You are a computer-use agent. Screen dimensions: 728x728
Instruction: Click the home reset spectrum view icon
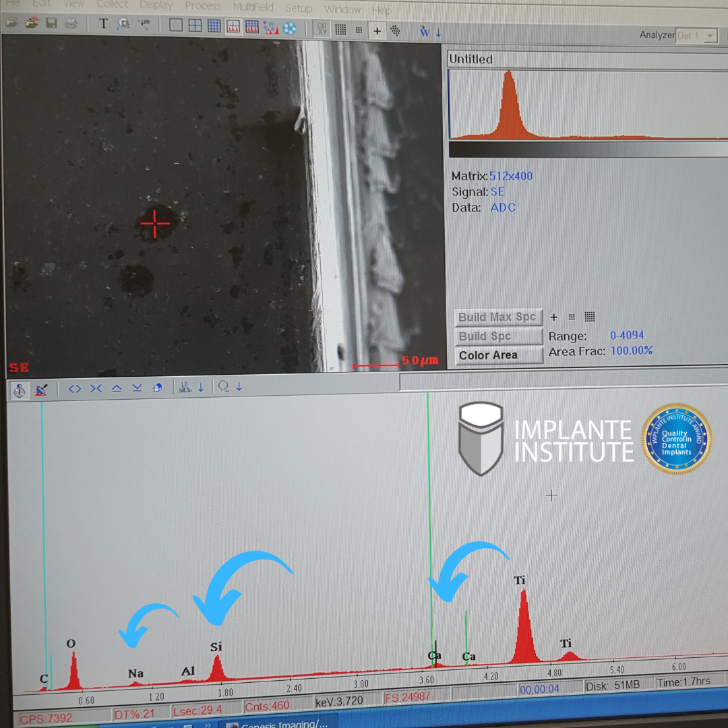158,388
